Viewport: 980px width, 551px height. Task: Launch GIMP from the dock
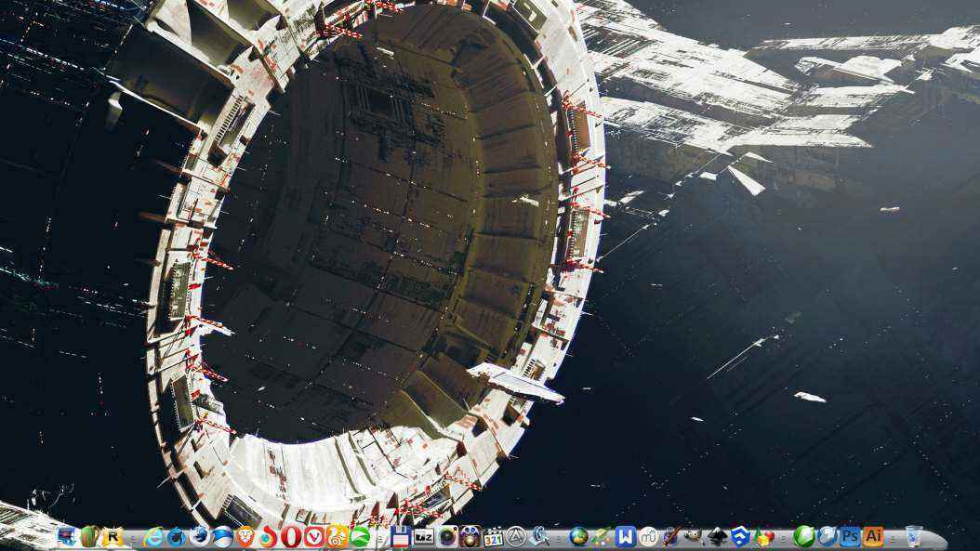(694, 537)
